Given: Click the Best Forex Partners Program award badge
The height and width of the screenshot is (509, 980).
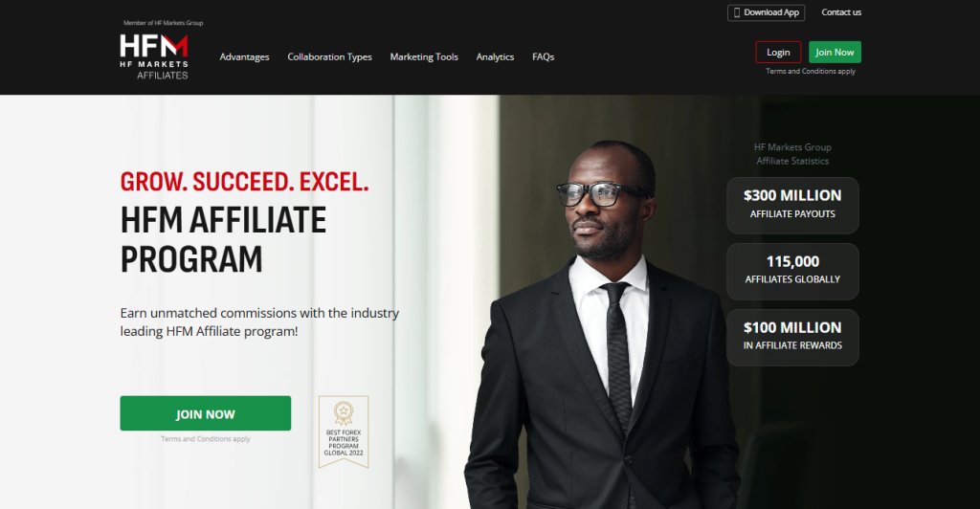Looking at the screenshot, I should 344,432.
